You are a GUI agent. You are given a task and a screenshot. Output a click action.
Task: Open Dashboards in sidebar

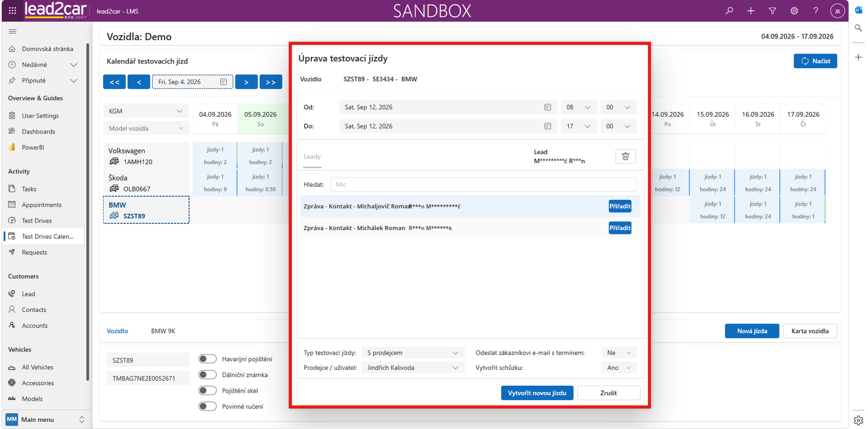click(x=39, y=132)
